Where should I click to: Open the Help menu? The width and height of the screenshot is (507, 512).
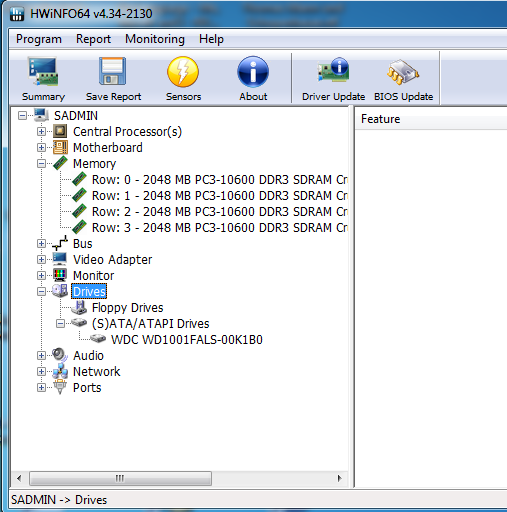pyautogui.click(x=211, y=39)
